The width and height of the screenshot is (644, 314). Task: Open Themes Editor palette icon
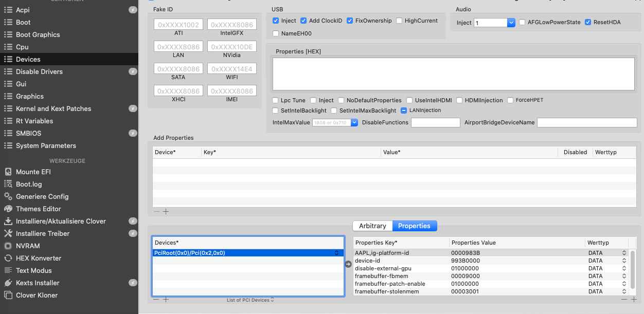click(x=8, y=209)
